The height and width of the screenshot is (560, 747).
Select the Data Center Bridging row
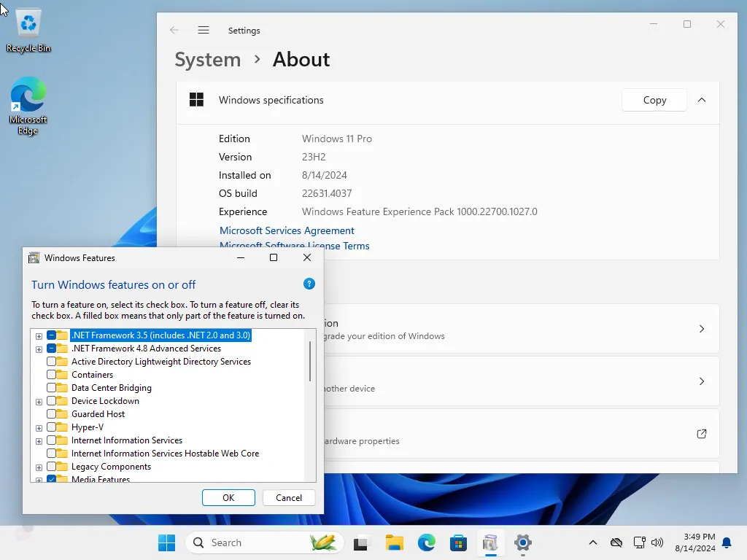click(x=112, y=388)
